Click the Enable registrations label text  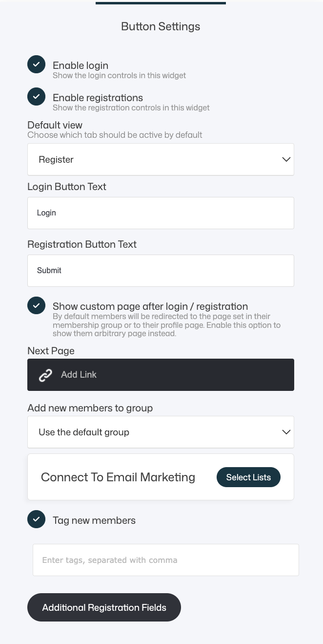(98, 98)
